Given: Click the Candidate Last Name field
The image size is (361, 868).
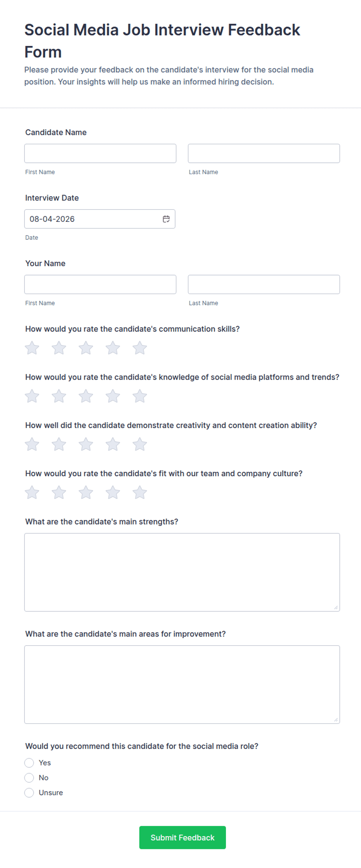Looking at the screenshot, I should (x=264, y=153).
